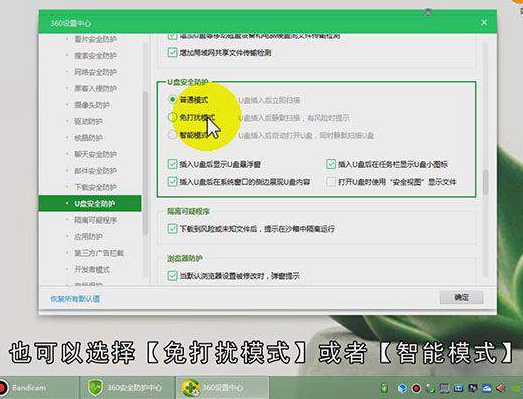The image size is (523, 399).
Task: Select 下载安全防护 sidebar item
Action: [95, 187]
